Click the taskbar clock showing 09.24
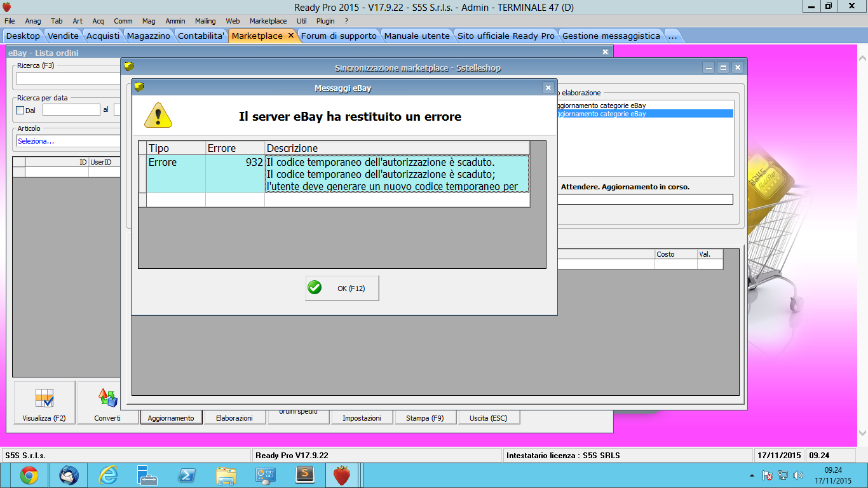Screen dimensions: 868x488 click(x=833, y=470)
